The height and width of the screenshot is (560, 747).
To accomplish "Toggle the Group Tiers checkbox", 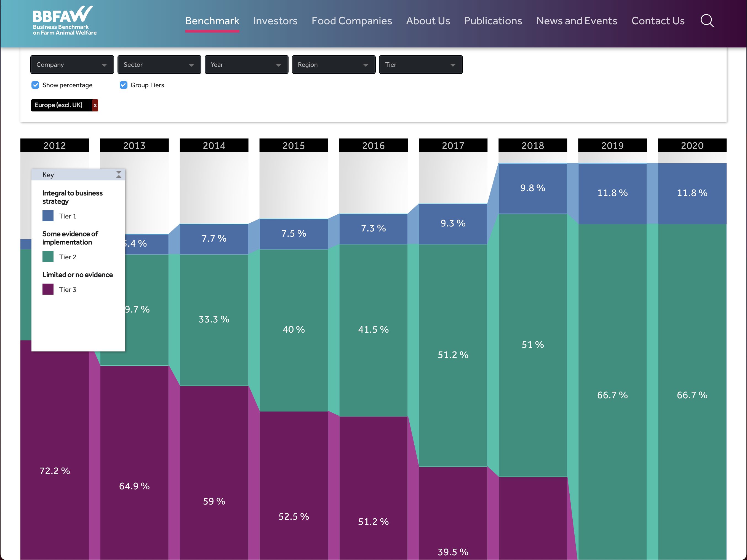I will 123,85.
